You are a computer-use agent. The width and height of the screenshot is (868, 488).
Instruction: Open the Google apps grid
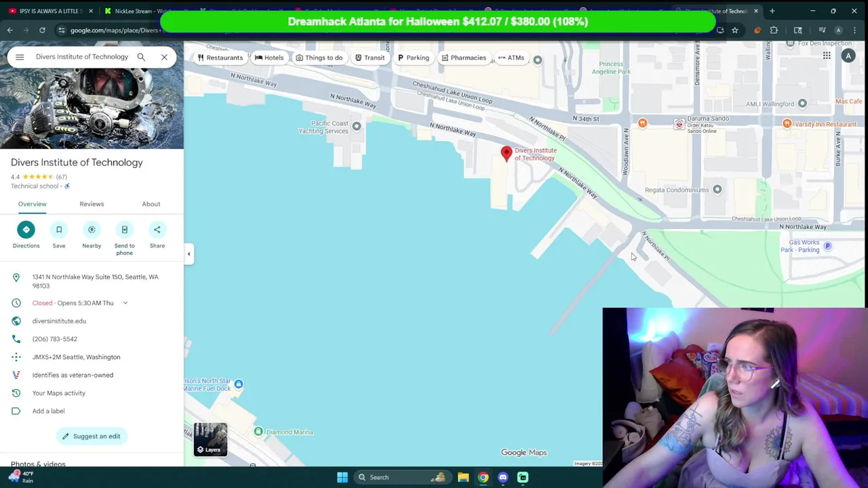tap(827, 56)
